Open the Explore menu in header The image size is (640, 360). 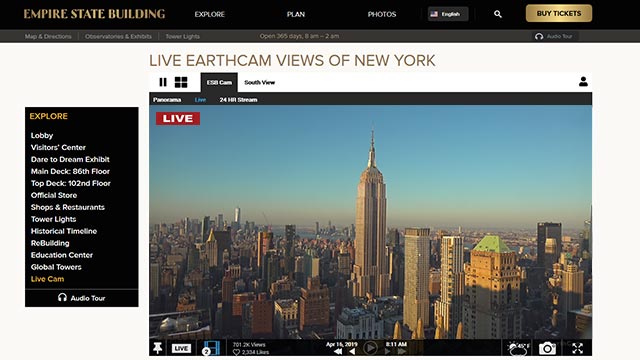tap(209, 14)
